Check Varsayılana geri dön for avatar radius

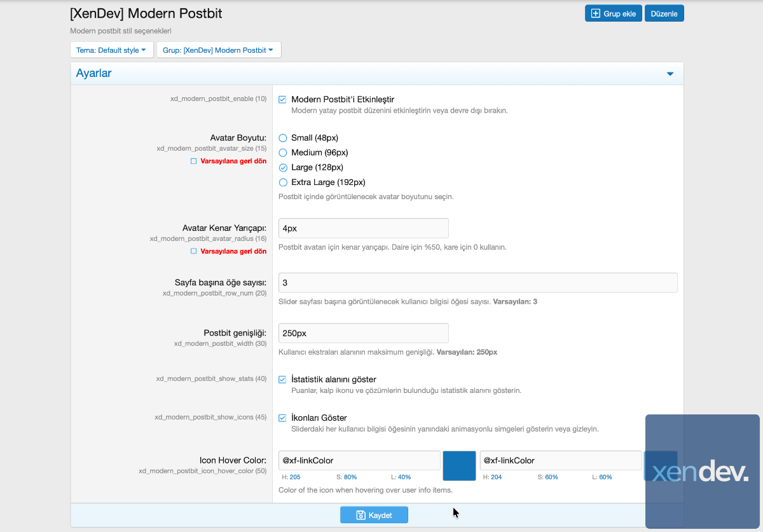pos(194,251)
